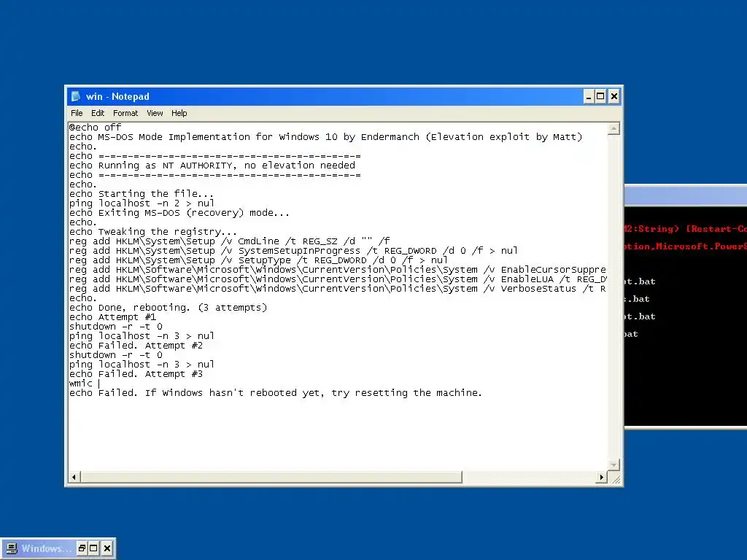Click the 'echo Tweaking the registry...' line

click(153, 232)
